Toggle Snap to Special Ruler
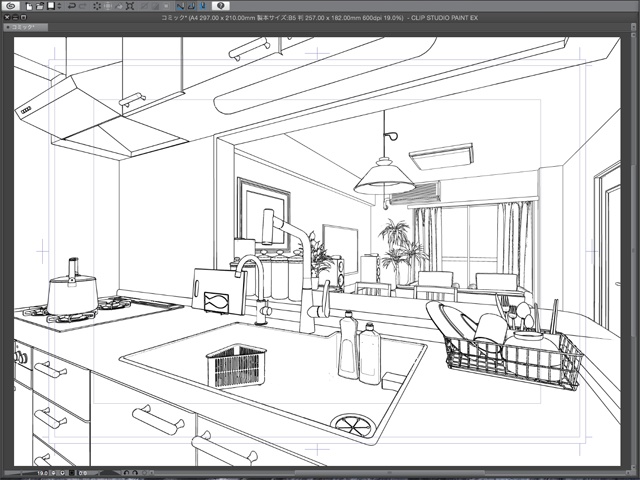The width and height of the screenshot is (640, 480). 191,6
